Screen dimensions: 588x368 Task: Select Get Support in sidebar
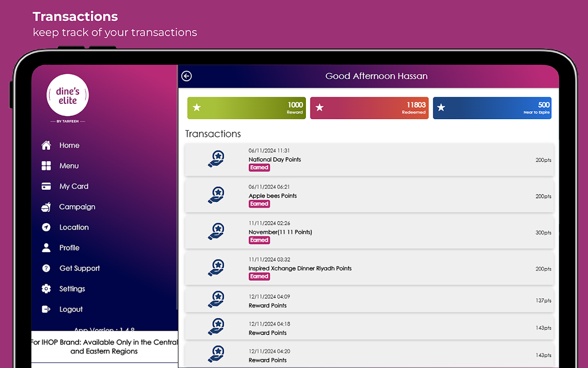[79, 268]
